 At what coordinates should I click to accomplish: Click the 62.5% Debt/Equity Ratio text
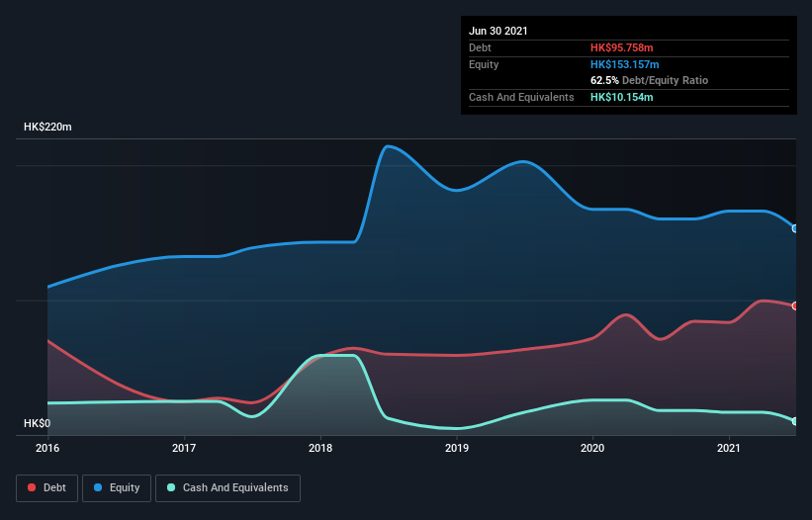[x=650, y=80]
